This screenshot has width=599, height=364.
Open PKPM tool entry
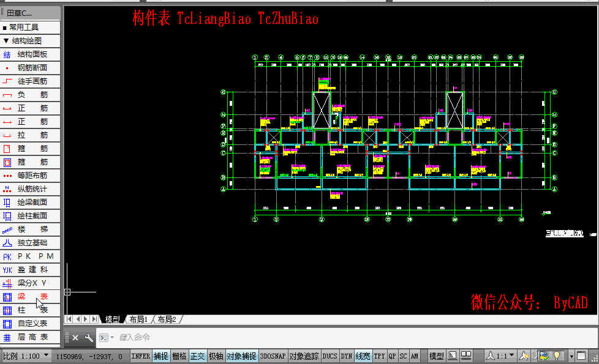pos(30,256)
